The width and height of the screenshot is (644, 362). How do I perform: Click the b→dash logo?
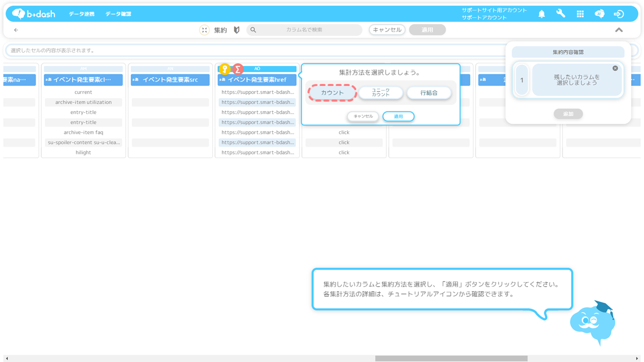pyautogui.click(x=34, y=14)
